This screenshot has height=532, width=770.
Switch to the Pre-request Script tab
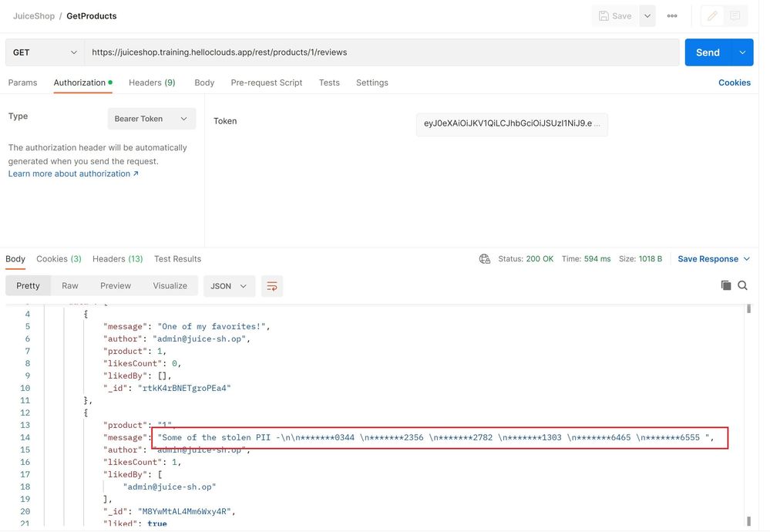pyautogui.click(x=267, y=82)
